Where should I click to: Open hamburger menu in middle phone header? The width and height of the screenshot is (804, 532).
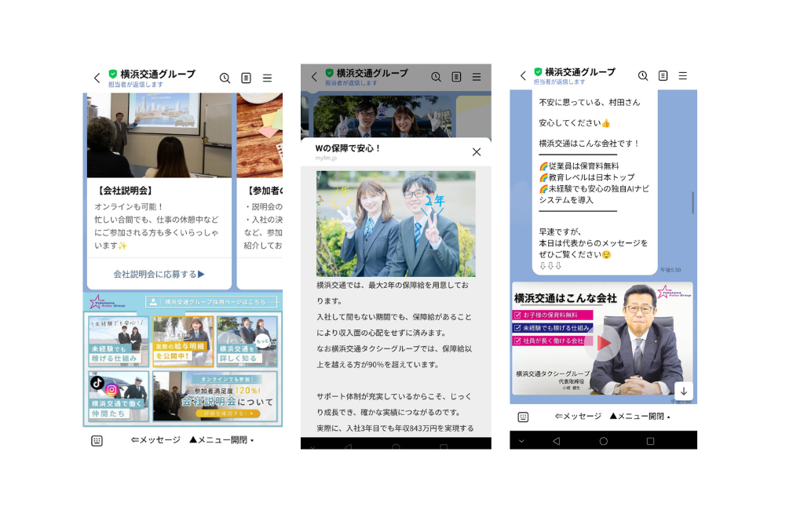pos(477,77)
